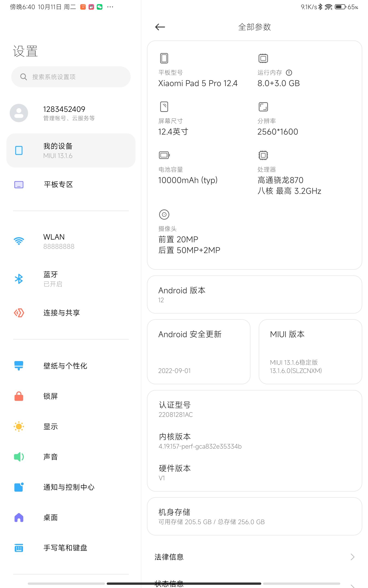The width and height of the screenshot is (368, 588).
Task: Open 蓝牙 settings entry
Action: click(71, 279)
